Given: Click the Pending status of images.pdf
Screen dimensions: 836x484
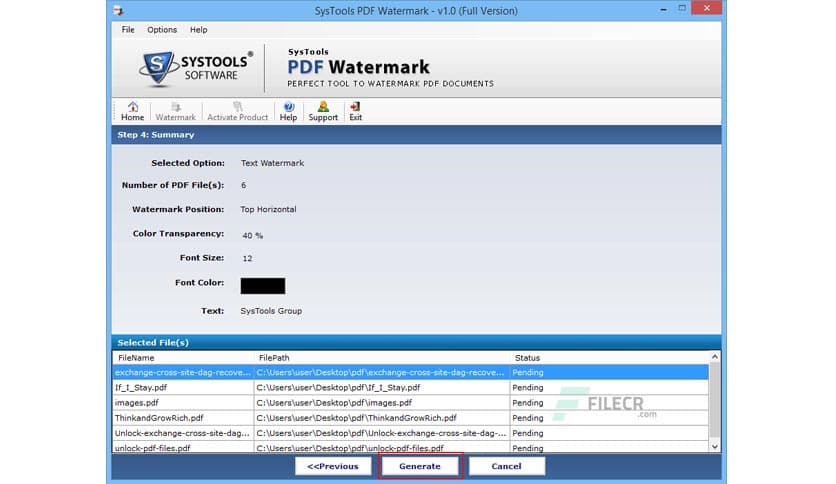Looking at the screenshot, I should pyautogui.click(x=528, y=402).
